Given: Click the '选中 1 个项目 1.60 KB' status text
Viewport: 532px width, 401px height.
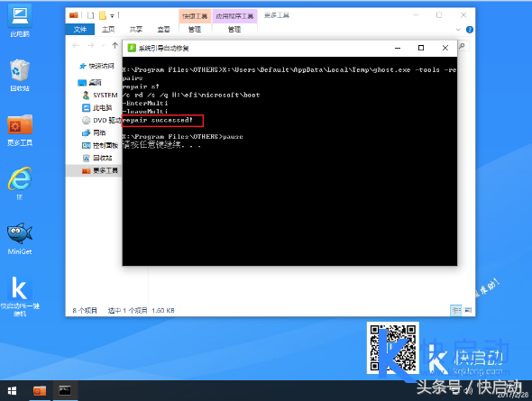Looking at the screenshot, I should point(142,311).
